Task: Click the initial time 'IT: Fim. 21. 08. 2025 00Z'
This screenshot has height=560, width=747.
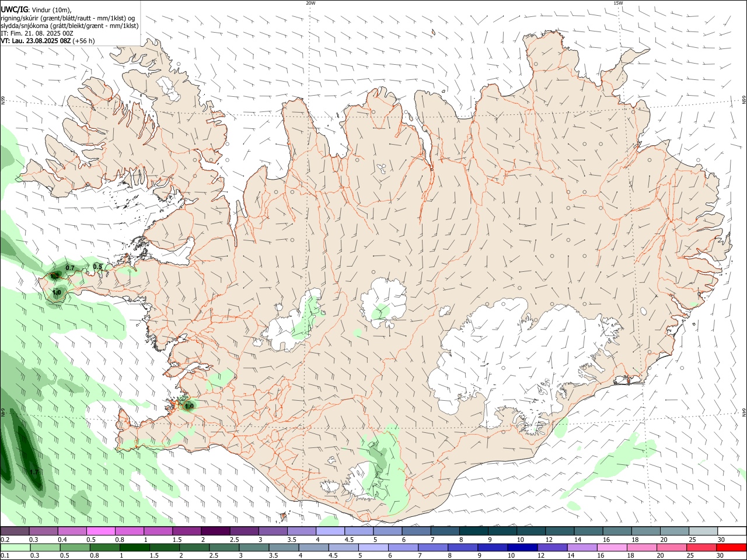Action: coord(37,33)
